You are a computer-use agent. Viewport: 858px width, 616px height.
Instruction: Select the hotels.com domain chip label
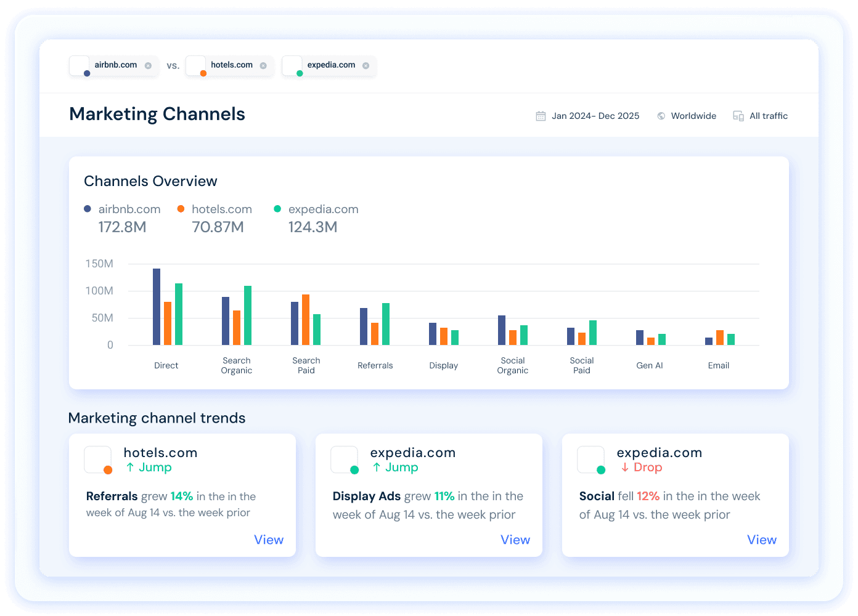point(232,65)
